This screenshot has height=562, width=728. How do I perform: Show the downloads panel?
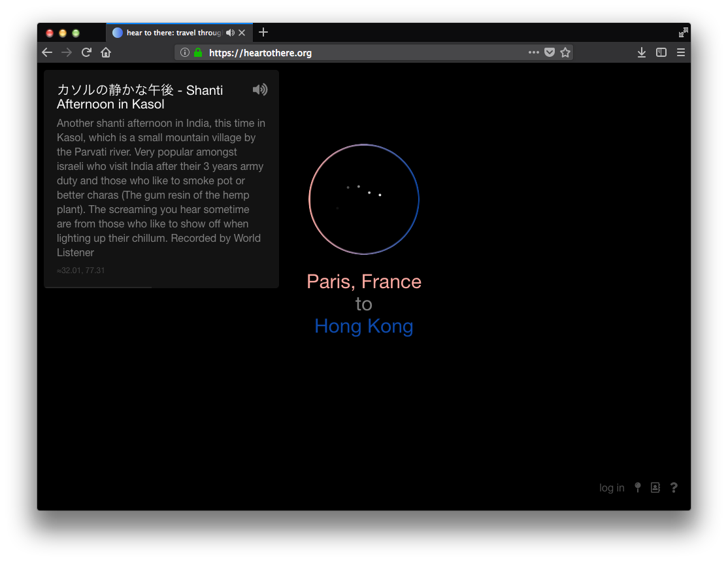(x=642, y=52)
